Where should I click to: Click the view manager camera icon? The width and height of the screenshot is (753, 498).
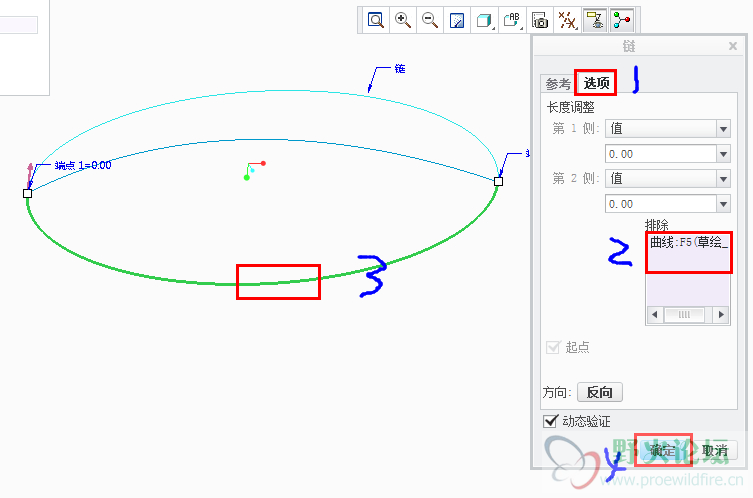(540, 21)
